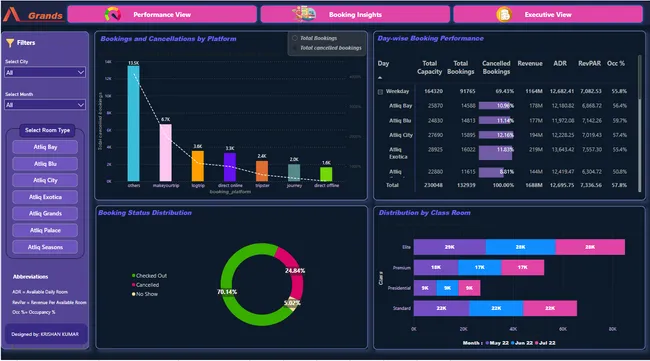Click the journey bar in chart
Image resolution: width=650 pixels, height=361 pixels.
[x=294, y=172]
